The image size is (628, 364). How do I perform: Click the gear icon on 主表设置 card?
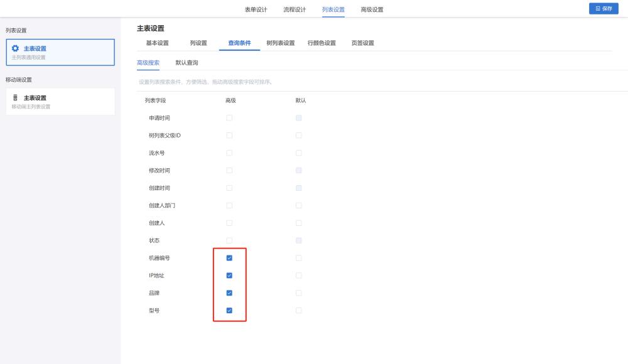(16, 48)
